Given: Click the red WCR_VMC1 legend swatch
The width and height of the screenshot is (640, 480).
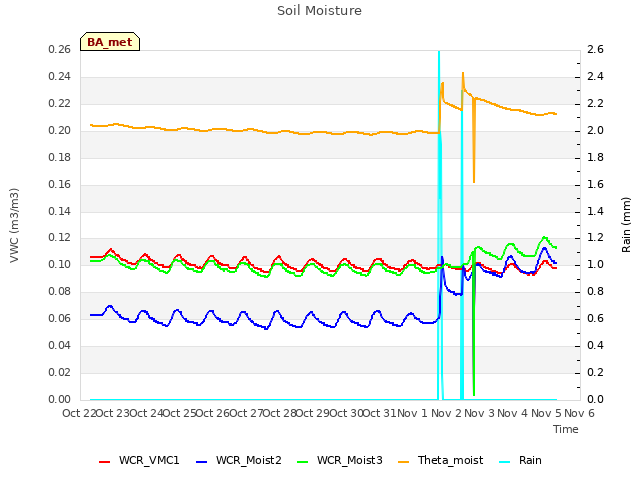Looking at the screenshot, I should click(x=104, y=462).
